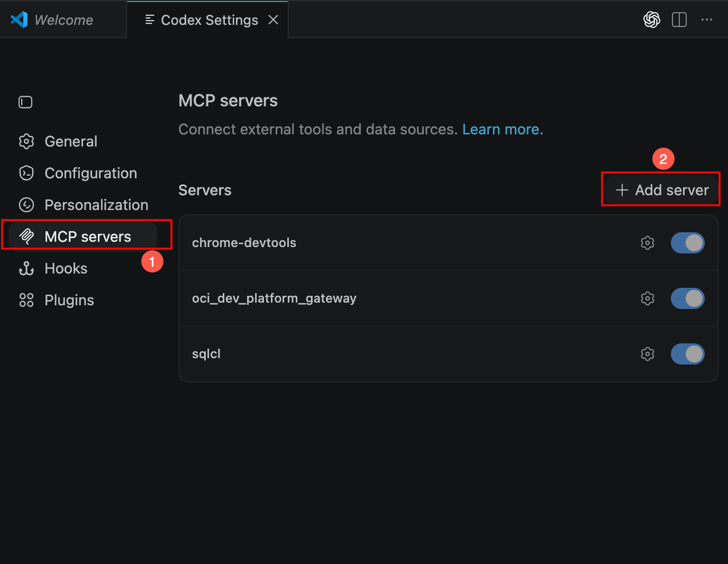This screenshot has width=728, height=564.
Task: Open the General settings section
Action: (x=71, y=141)
